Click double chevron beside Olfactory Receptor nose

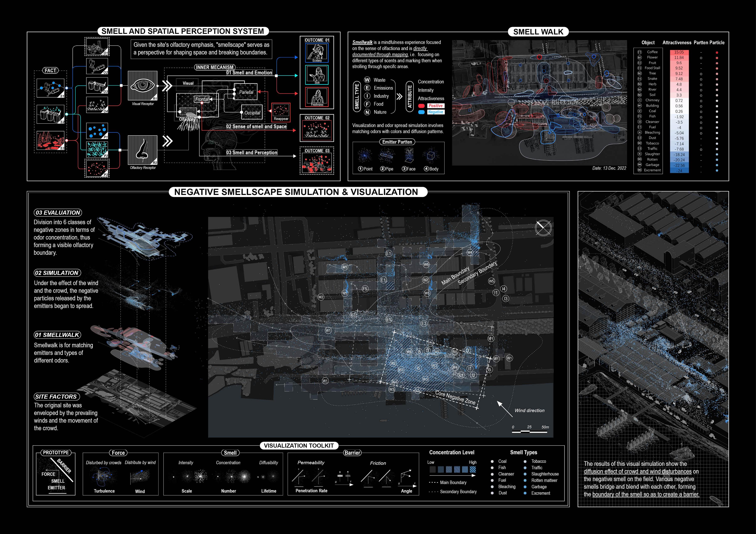coord(167,141)
